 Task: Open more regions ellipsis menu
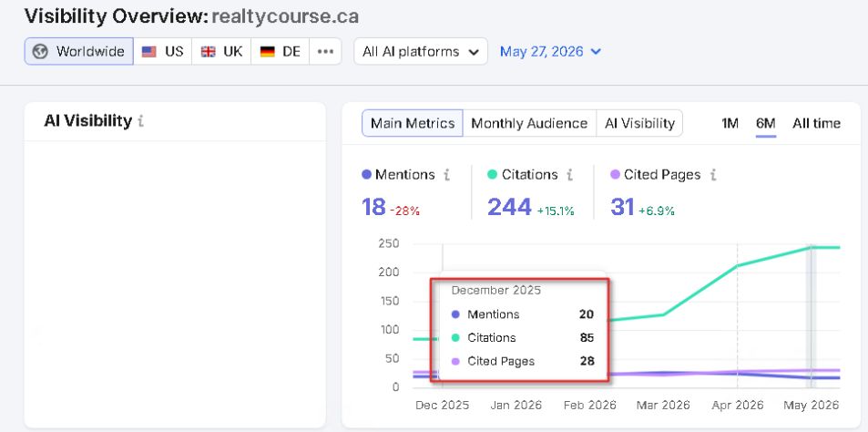[x=325, y=52]
